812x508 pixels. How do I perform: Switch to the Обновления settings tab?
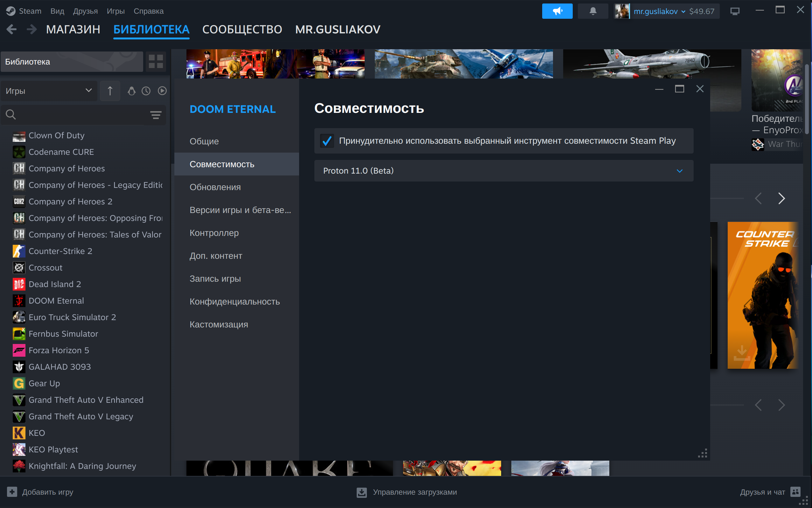tap(215, 187)
